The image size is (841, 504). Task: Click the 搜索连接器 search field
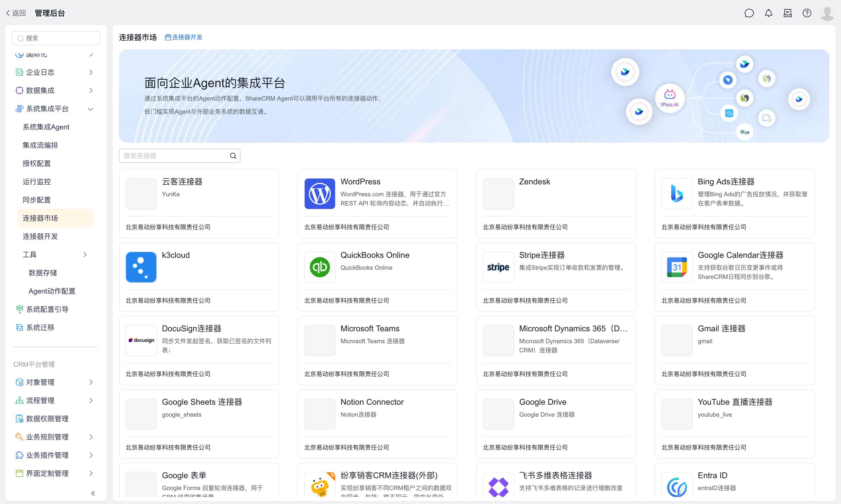pyautogui.click(x=179, y=156)
